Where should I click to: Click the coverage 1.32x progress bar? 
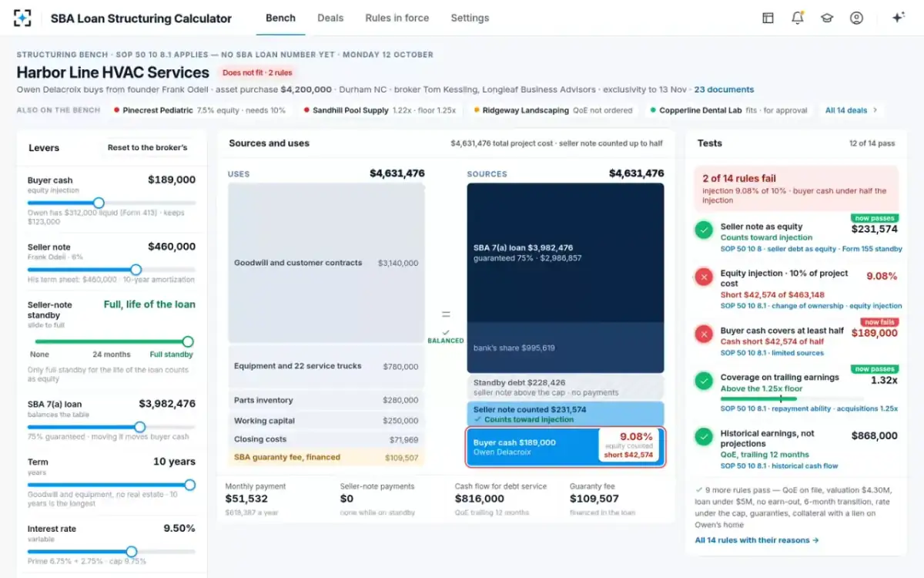pyautogui.click(x=792, y=399)
